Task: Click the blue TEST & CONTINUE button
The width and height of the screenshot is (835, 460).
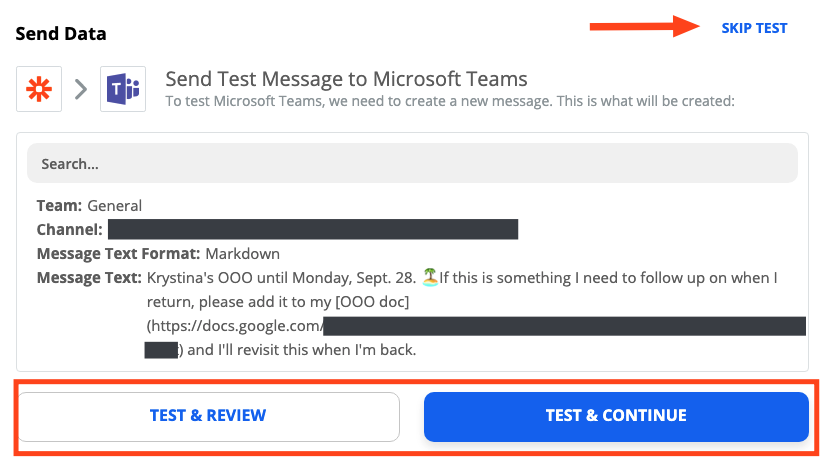Action: coord(616,416)
